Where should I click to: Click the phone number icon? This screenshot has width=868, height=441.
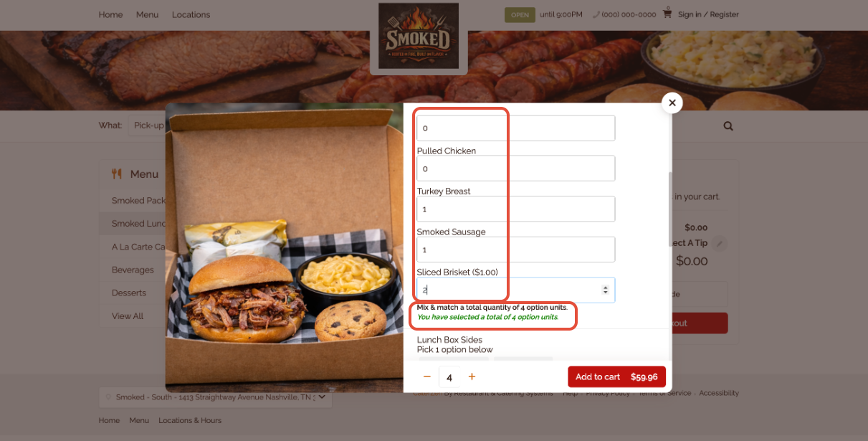[596, 14]
